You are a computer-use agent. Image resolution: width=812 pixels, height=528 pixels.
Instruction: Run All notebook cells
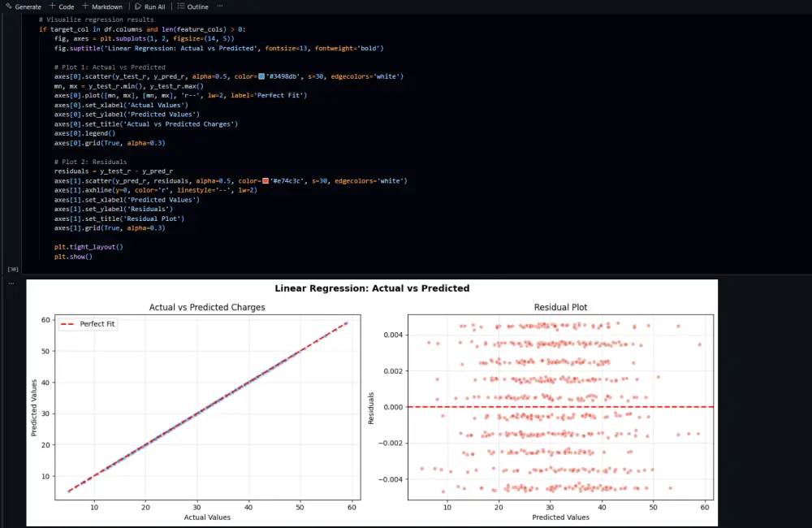(x=149, y=6)
